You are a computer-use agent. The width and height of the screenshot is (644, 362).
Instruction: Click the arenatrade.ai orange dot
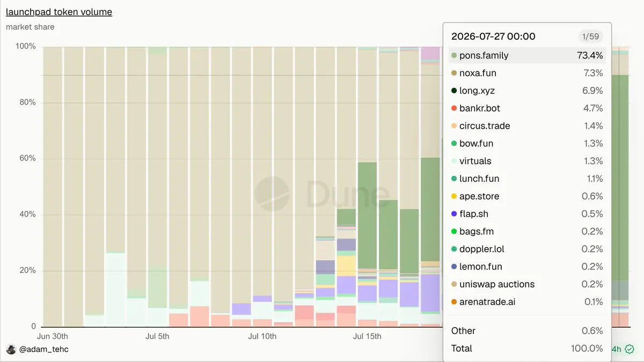(454, 302)
